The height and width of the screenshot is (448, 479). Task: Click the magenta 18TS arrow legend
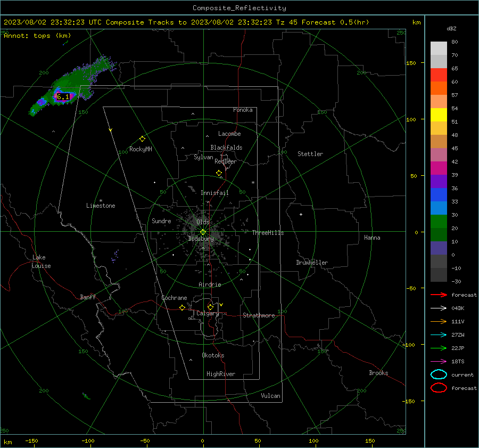tap(439, 362)
